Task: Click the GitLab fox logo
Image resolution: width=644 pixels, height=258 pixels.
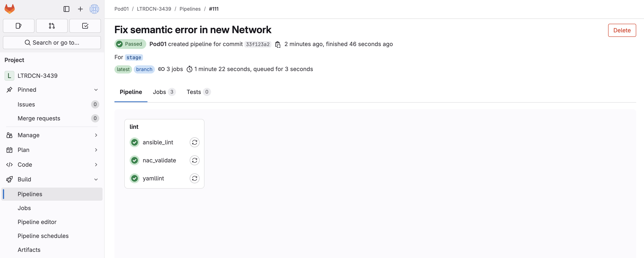Action: point(10,9)
